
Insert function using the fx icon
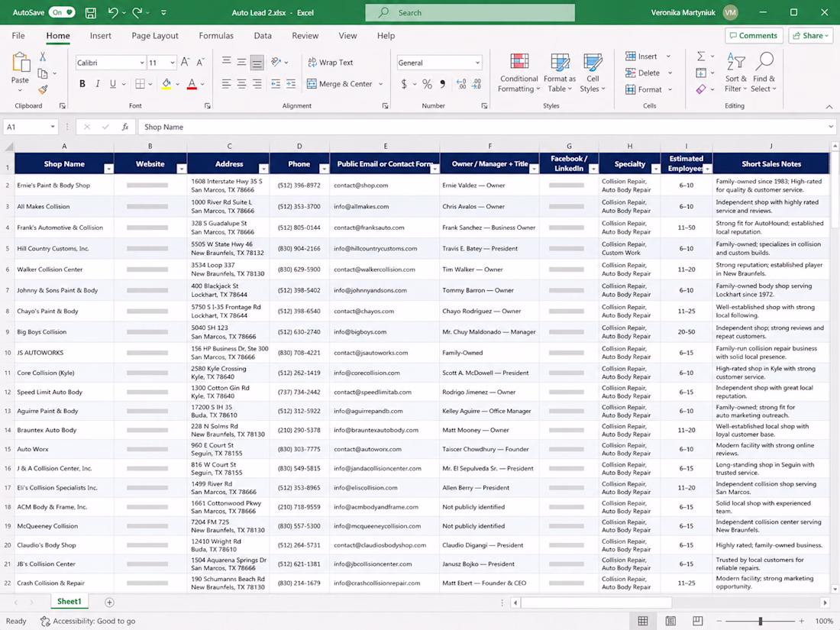124,127
